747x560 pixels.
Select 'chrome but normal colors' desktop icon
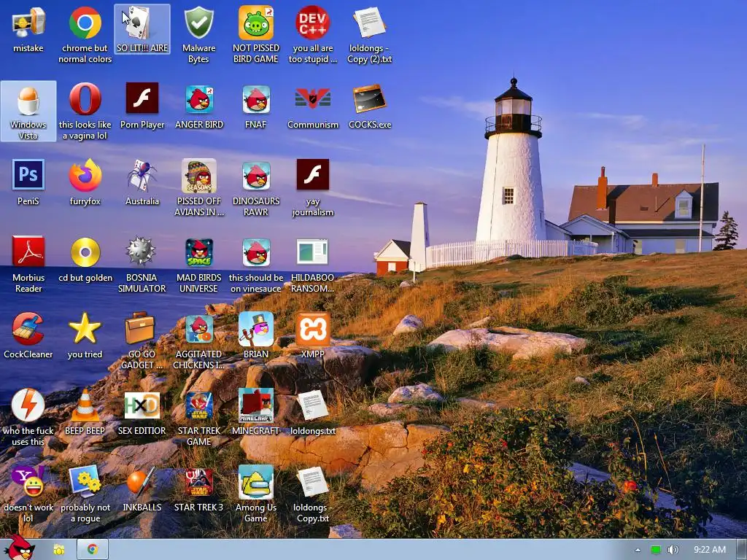point(85,35)
